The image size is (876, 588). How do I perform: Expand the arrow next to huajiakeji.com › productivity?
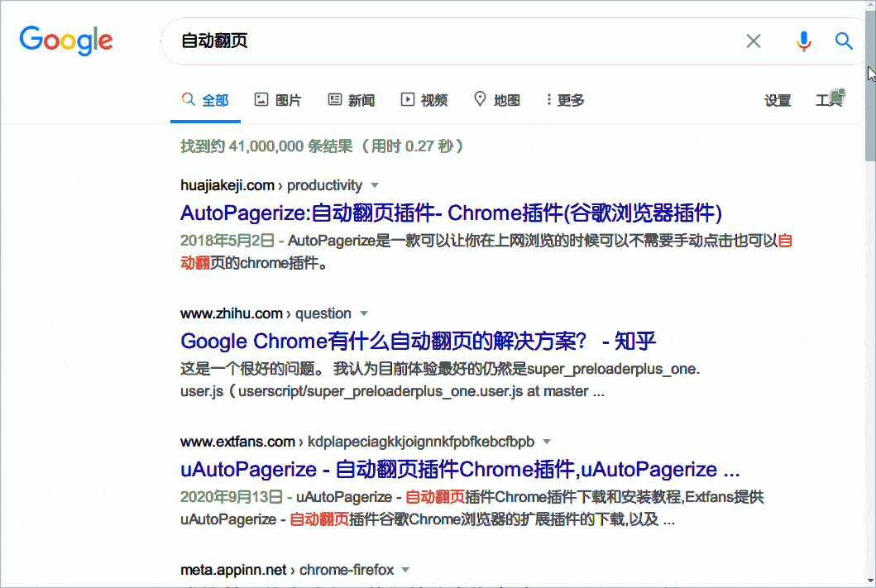(x=375, y=185)
